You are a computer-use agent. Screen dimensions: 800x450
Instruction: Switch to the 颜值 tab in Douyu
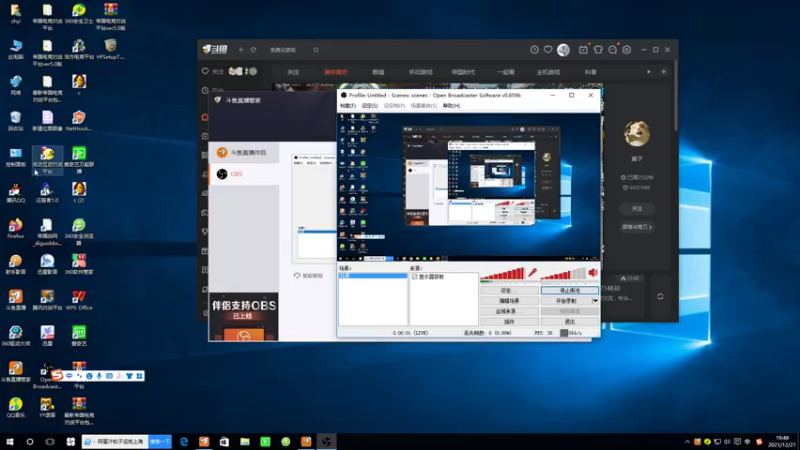(378, 72)
